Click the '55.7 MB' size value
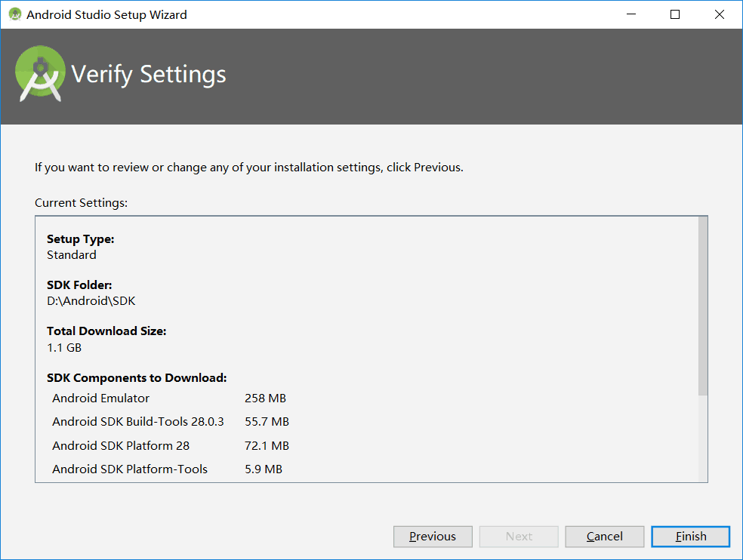Viewport: 743px width, 560px height. 267,422
